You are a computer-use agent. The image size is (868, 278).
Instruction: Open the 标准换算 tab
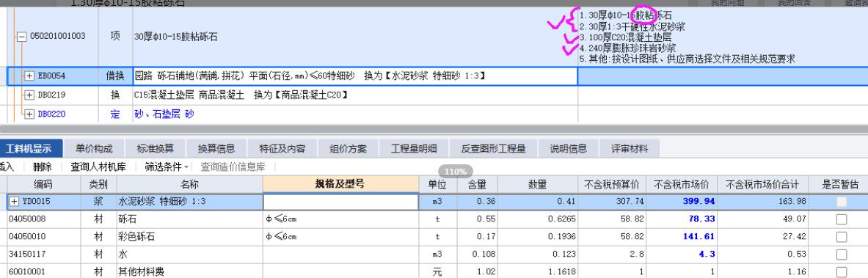(156, 148)
